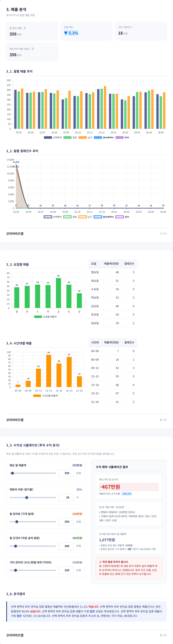Click the 18~21 row in time table
This screenshot has width=173, height=644.
[x=113, y=393]
